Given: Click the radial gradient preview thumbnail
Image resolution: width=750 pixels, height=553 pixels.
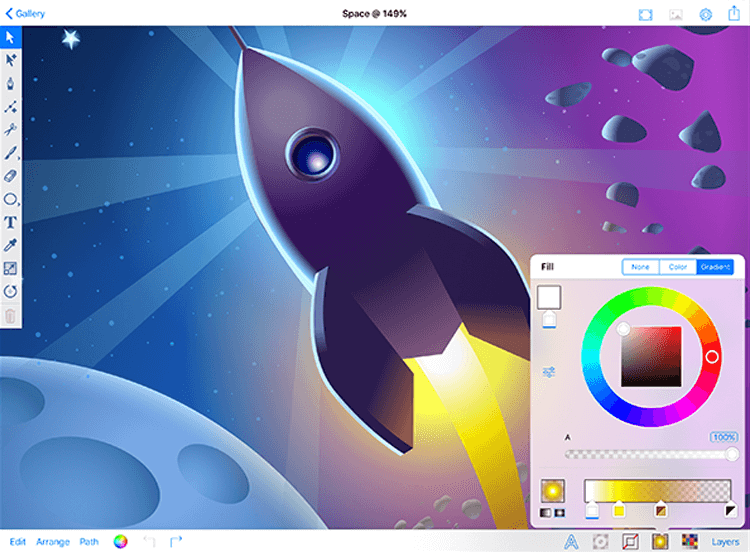Looking at the screenshot, I should [552, 491].
